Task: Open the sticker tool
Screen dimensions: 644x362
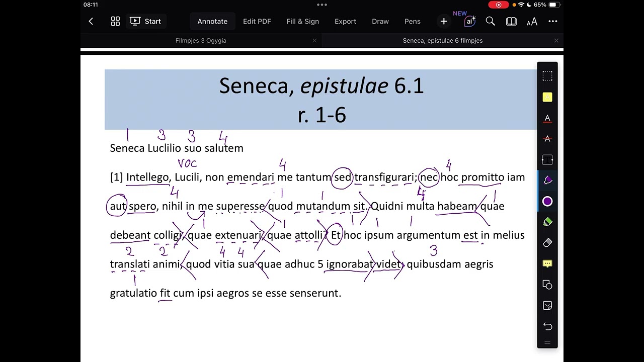Action: pyautogui.click(x=547, y=306)
